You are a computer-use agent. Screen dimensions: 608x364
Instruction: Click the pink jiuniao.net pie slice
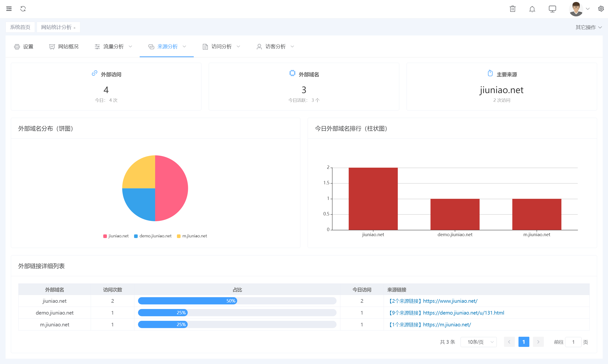point(172,188)
